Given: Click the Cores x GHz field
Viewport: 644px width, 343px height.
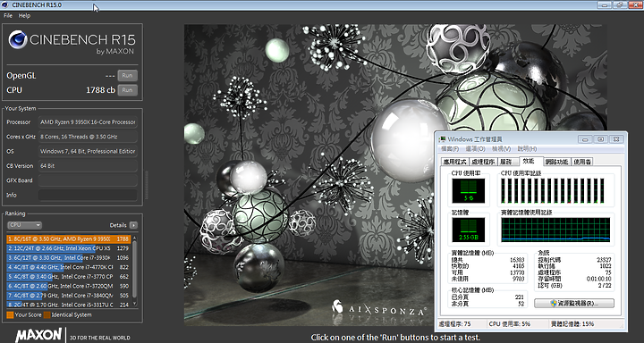Looking at the screenshot, I should point(88,137).
